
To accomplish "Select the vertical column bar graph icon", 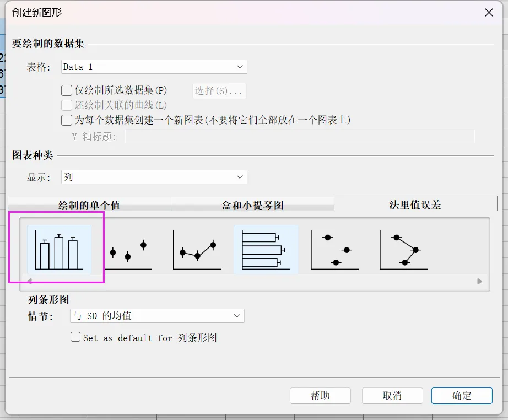I will (x=59, y=250).
